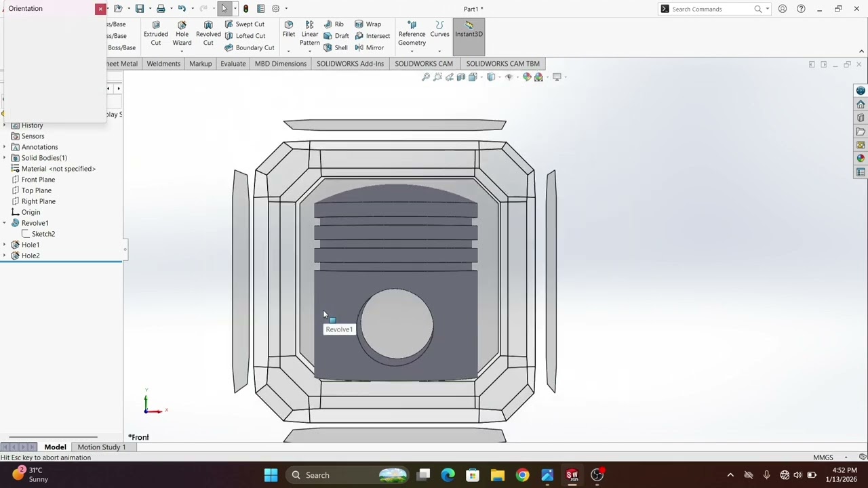Switch to the Weldments tab
This screenshot has height=488, width=868.
163,64
